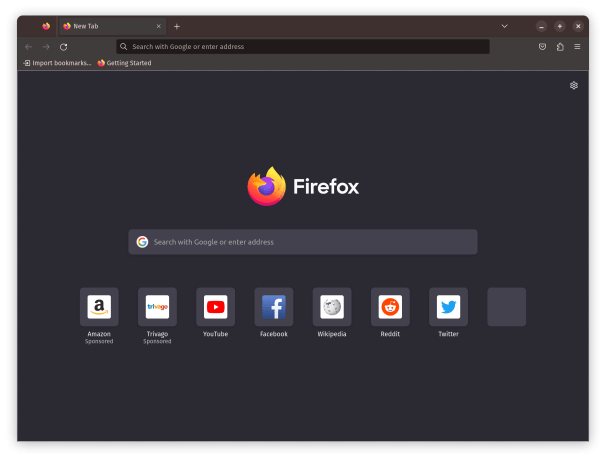The image size is (606, 460).
Task: Open a new tab with plus button
Action: coord(177,26)
